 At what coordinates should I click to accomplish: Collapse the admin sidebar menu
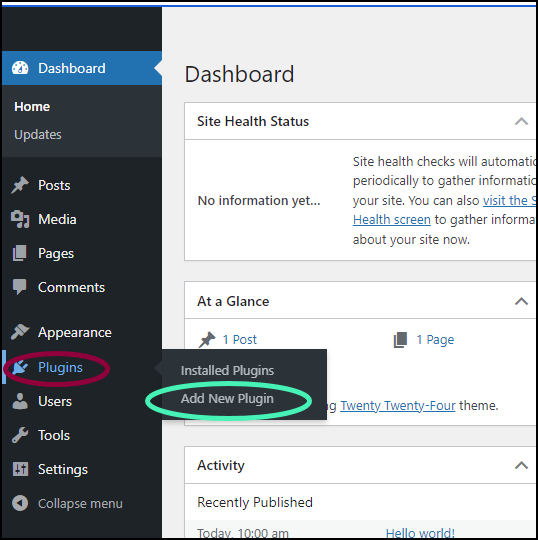[x=68, y=503]
